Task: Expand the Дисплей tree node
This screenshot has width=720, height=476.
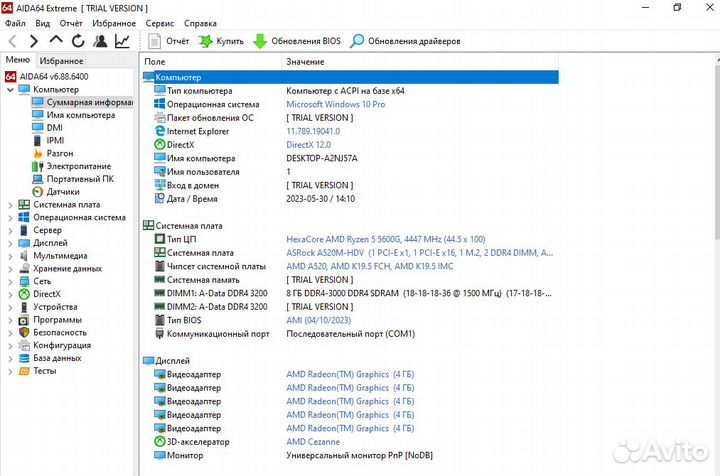Action: click(10, 243)
